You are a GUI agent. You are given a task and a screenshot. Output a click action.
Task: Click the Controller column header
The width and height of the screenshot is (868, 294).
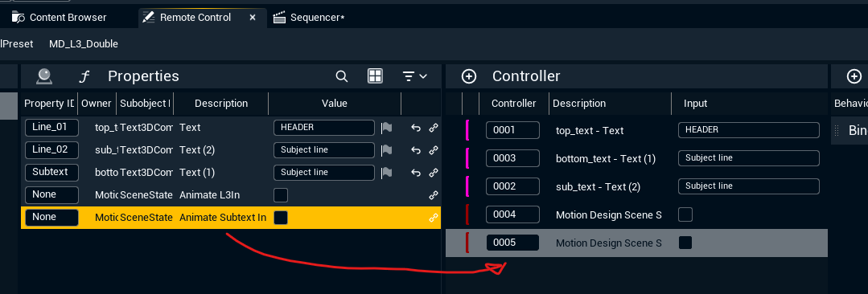(x=514, y=104)
